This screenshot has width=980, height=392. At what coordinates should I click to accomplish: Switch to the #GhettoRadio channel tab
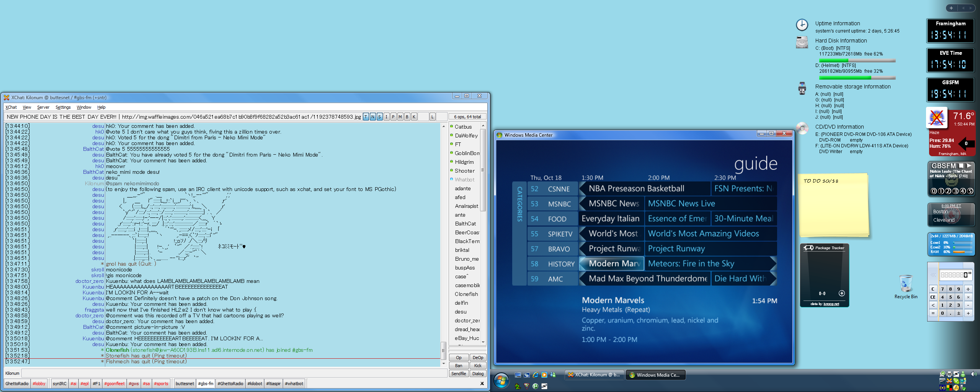[230, 384]
